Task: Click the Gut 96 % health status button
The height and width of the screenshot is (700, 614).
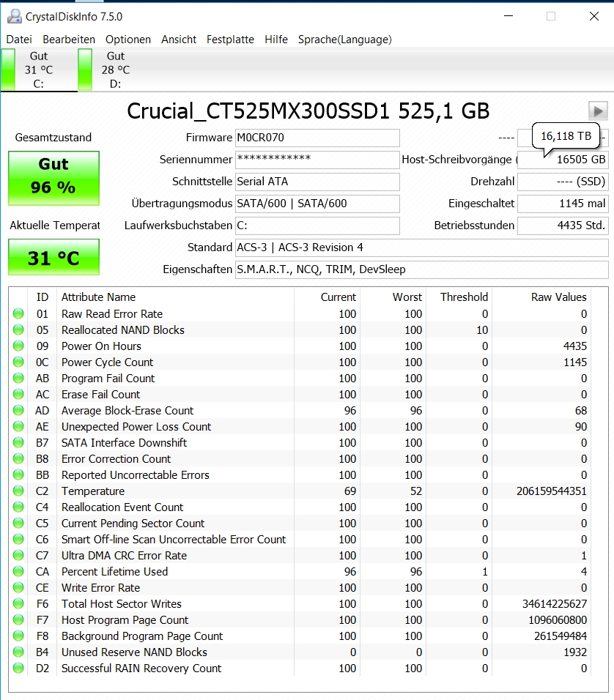Action: [53, 178]
